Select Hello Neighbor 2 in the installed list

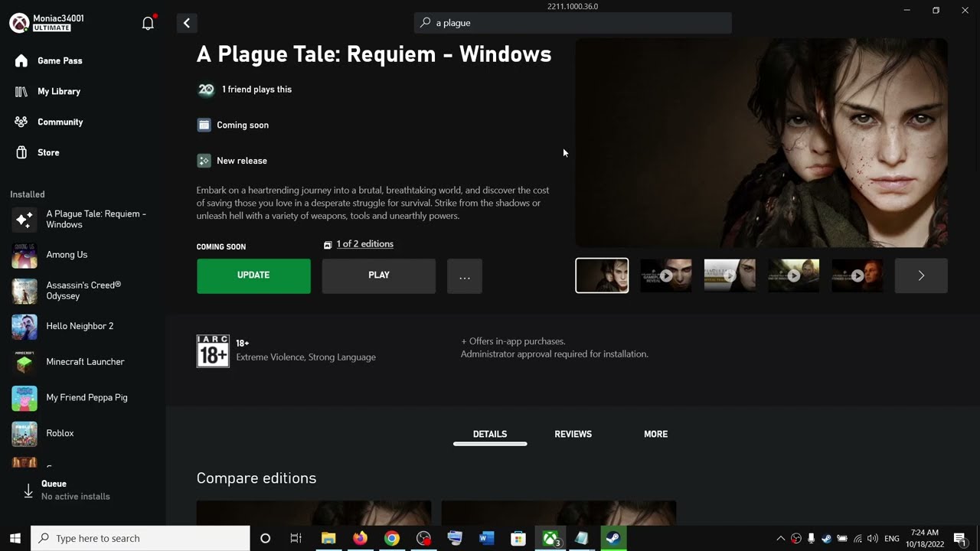click(x=83, y=326)
